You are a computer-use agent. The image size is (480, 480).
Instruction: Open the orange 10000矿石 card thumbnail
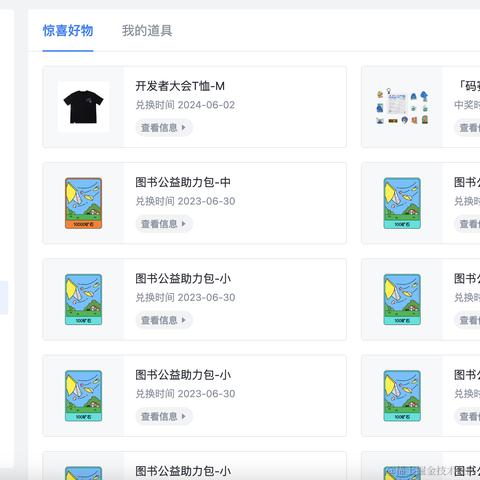(x=83, y=203)
